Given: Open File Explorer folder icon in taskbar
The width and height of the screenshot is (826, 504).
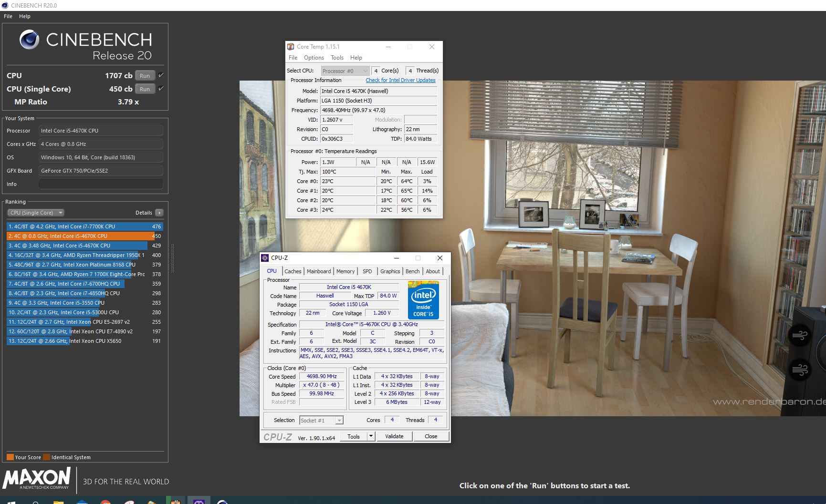Looking at the screenshot, I should (x=58, y=501).
